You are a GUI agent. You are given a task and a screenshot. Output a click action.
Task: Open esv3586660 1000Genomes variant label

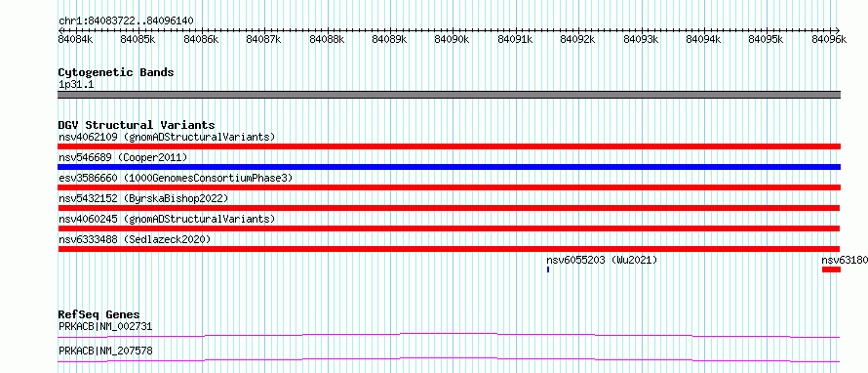pyautogui.click(x=176, y=178)
